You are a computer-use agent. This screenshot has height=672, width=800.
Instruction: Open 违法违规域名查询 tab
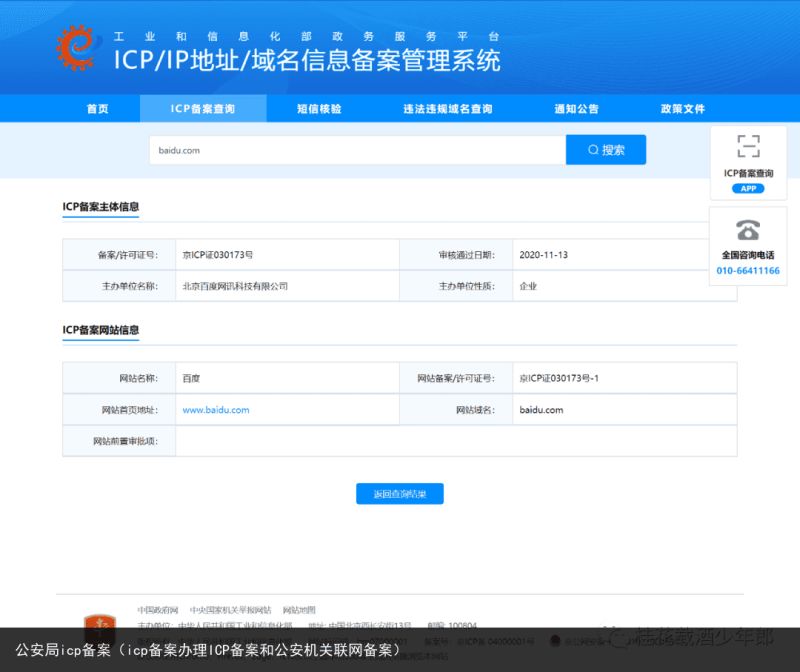tap(448, 109)
